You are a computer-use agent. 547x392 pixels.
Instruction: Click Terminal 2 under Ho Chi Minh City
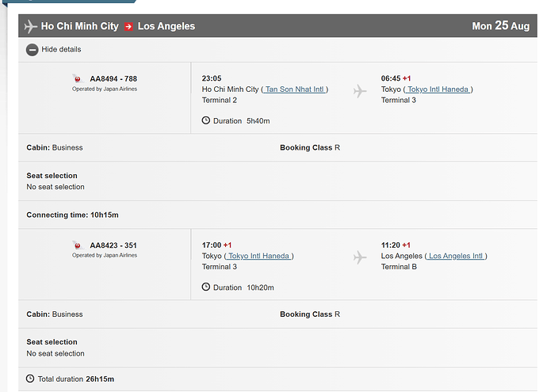(x=220, y=101)
